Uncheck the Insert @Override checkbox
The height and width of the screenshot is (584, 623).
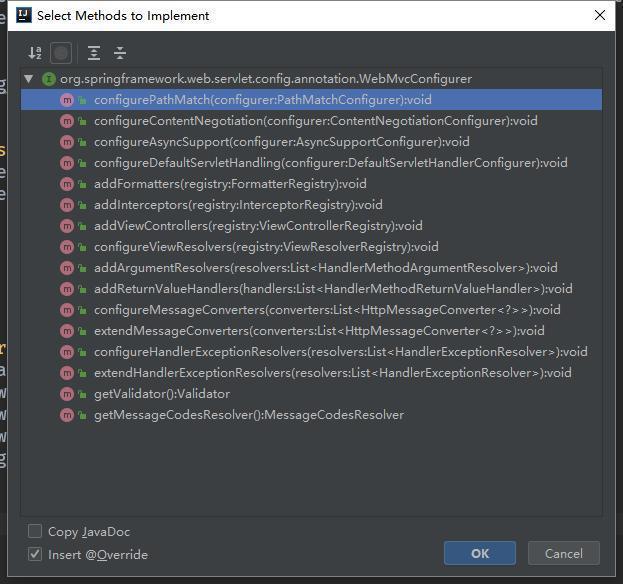(36, 554)
